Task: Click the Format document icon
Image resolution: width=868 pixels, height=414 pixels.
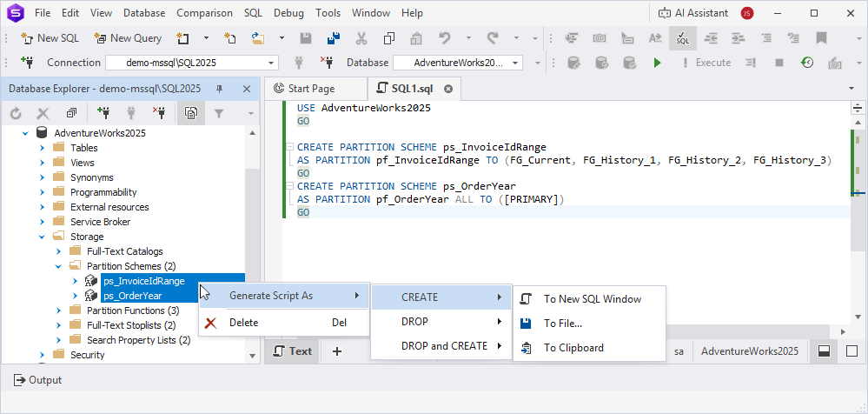Action: [572, 38]
